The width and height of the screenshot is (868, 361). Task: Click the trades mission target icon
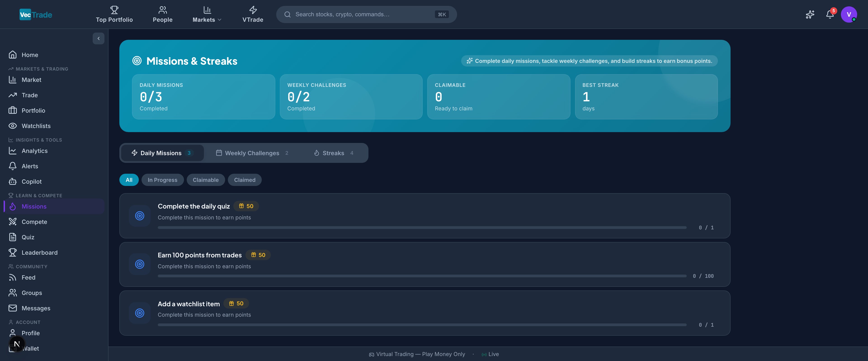click(139, 264)
